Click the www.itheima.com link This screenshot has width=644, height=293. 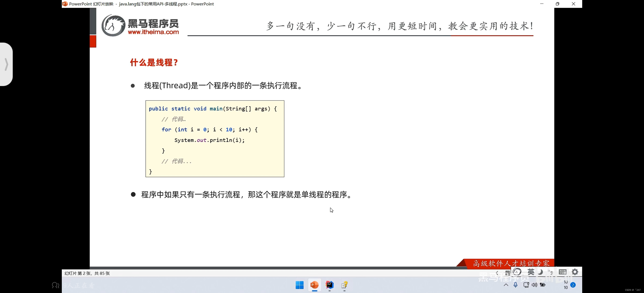point(153,32)
